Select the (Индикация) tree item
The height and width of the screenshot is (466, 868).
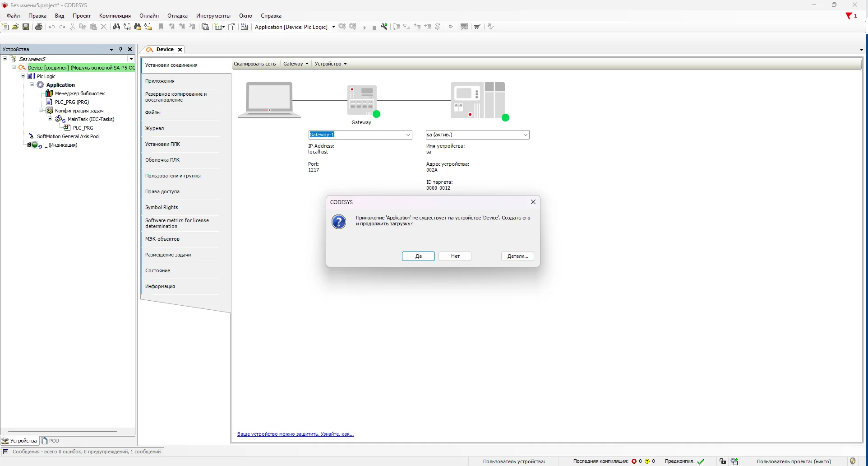(61, 145)
